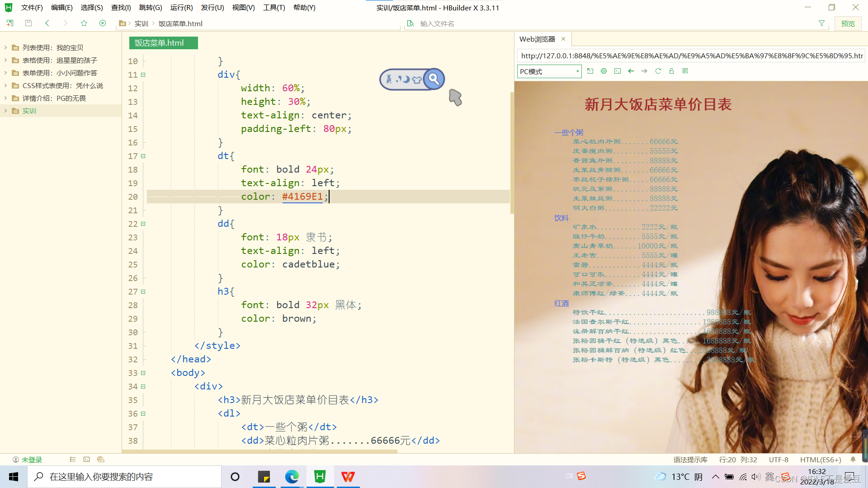Collapse the dt rule fold marker on line 17
Viewport: 868px width, 488px height.
(x=143, y=156)
